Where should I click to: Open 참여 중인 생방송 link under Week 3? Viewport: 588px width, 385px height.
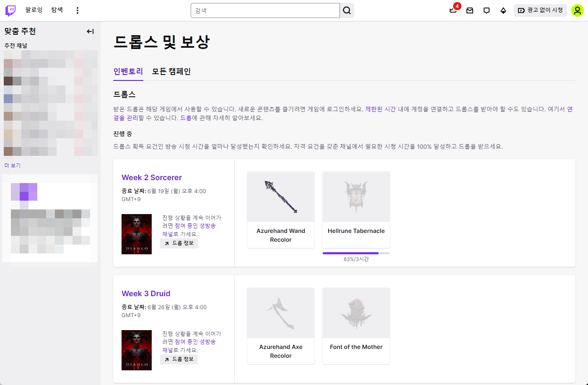pyautogui.click(x=195, y=342)
